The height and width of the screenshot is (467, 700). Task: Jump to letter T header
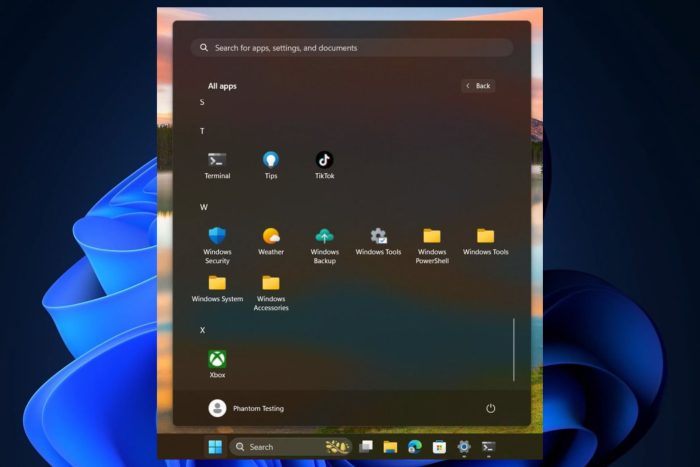pyautogui.click(x=202, y=131)
